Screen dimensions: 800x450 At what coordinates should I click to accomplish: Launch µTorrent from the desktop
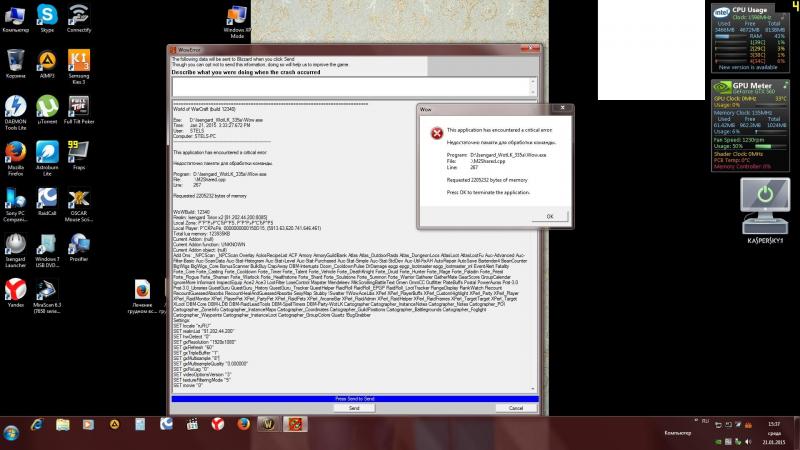(x=47, y=110)
